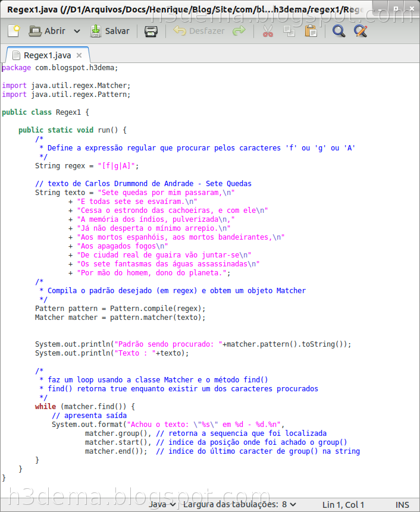Click 'public class Regex1 {' line
Image resolution: width=420 pixels, height=512 pixels.
pyautogui.click(x=45, y=112)
